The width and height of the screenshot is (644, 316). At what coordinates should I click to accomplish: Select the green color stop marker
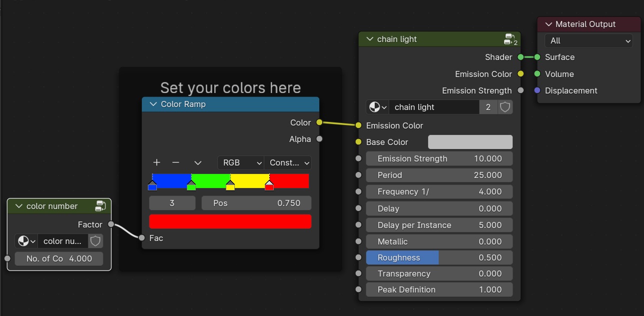pyautogui.click(x=191, y=185)
